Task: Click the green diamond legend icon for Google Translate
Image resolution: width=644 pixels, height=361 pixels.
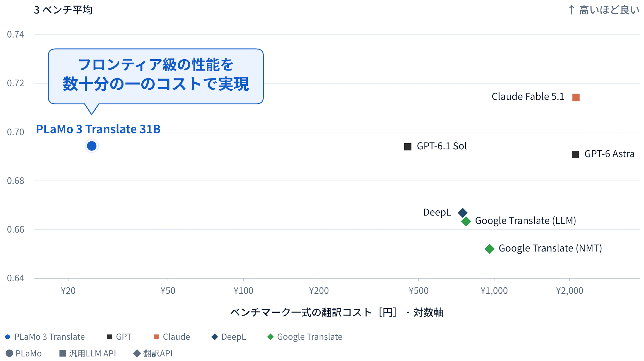Action: click(x=271, y=337)
